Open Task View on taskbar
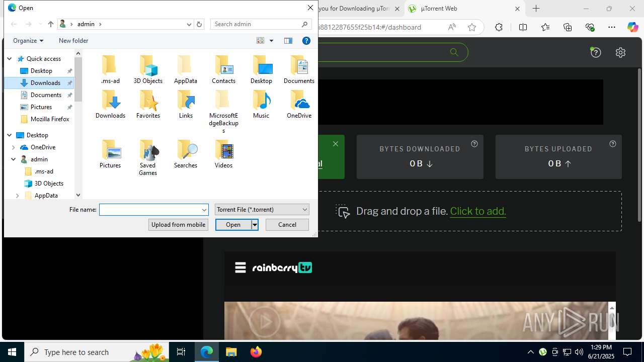 tap(181, 352)
